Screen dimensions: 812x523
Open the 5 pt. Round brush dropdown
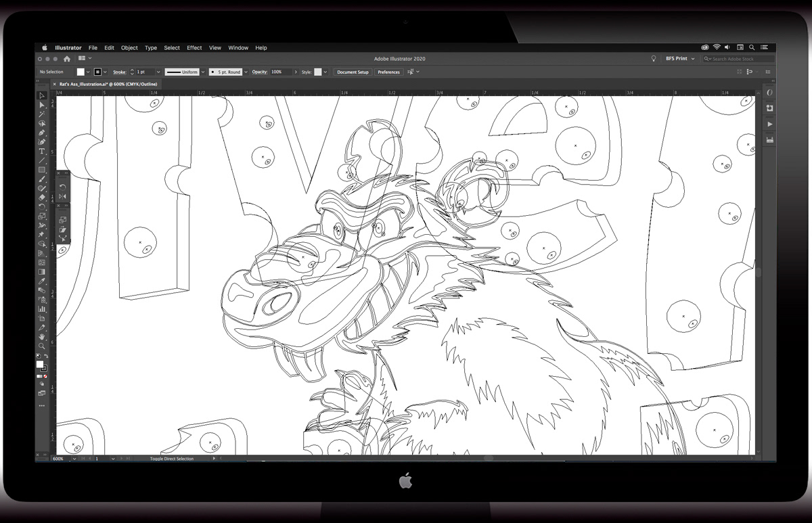[x=246, y=72]
